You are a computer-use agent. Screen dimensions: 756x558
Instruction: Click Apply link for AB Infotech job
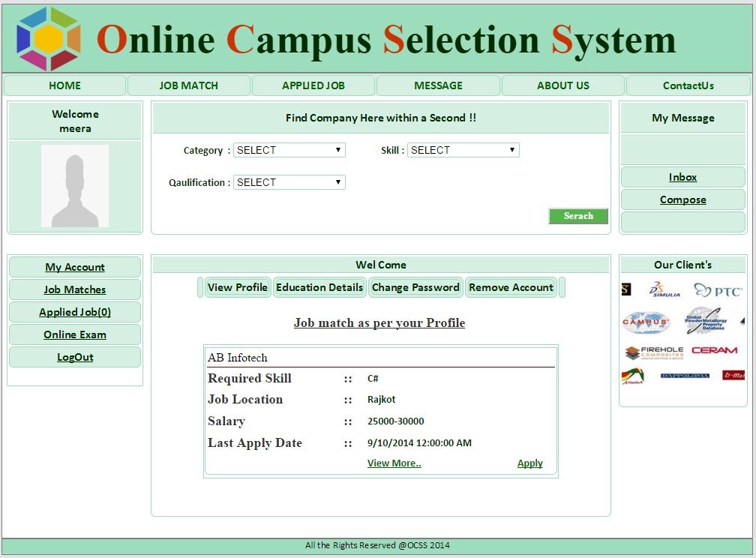[x=529, y=463]
